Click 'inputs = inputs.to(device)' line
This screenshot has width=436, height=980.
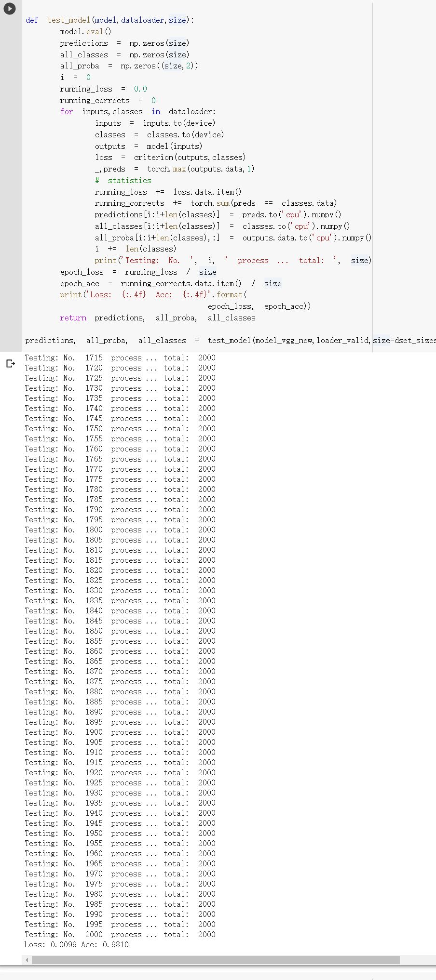click(155, 123)
